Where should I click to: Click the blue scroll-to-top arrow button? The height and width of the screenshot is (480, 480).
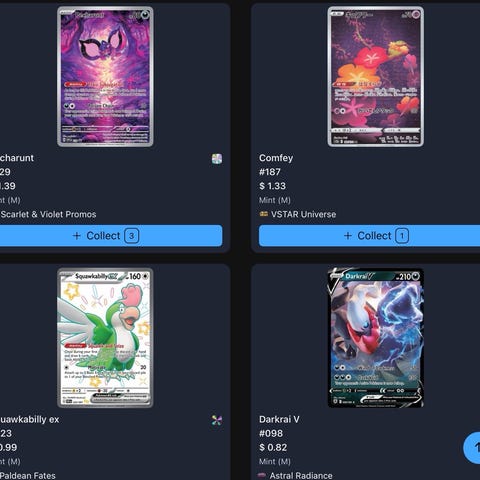472,448
